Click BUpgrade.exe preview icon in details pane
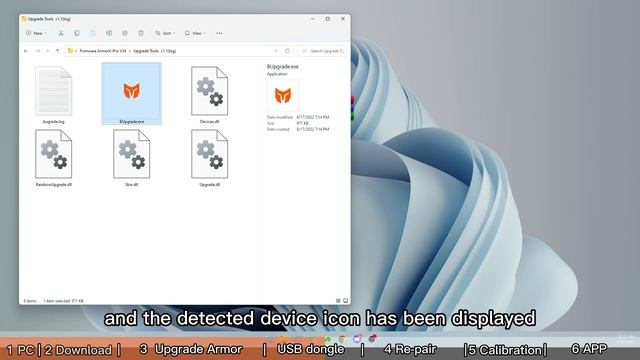640x360 pixels. [x=283, y=96]
